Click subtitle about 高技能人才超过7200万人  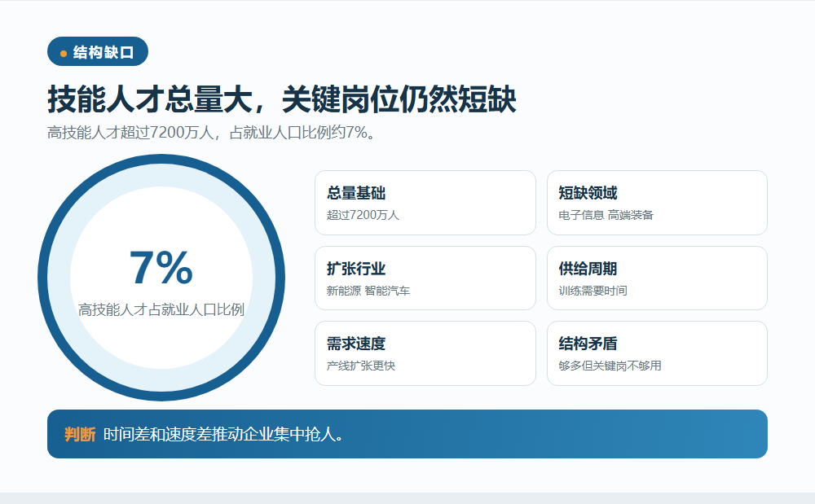(x=211, y=133)
